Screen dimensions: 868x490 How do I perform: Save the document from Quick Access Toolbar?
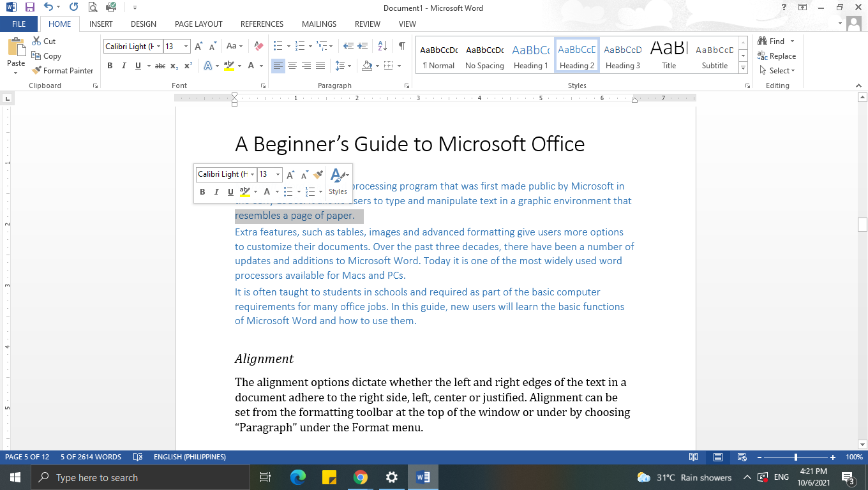click(x=29, y=8)
